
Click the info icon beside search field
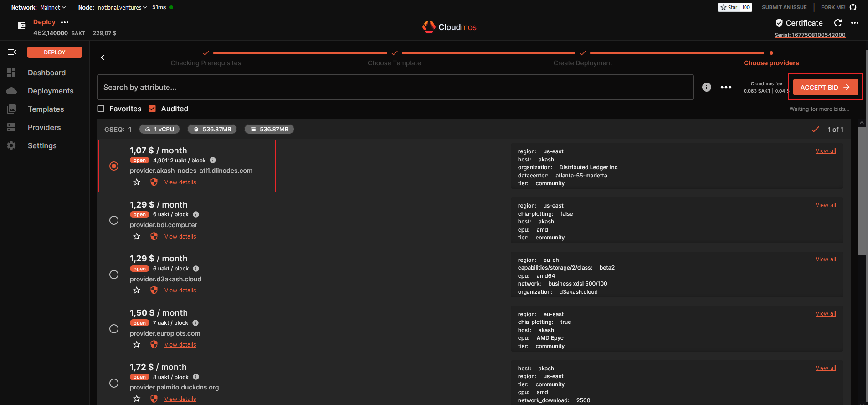pos(706,87)
